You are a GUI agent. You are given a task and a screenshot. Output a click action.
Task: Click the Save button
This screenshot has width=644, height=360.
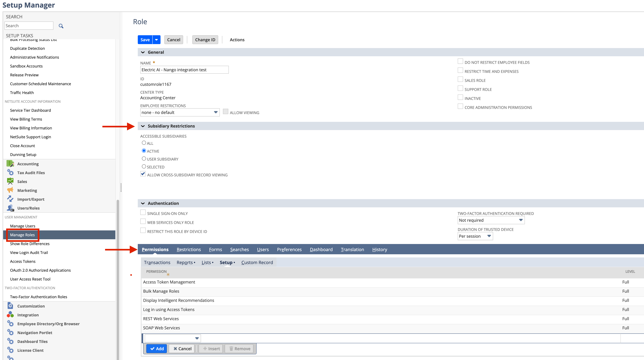tap(145, 40)
